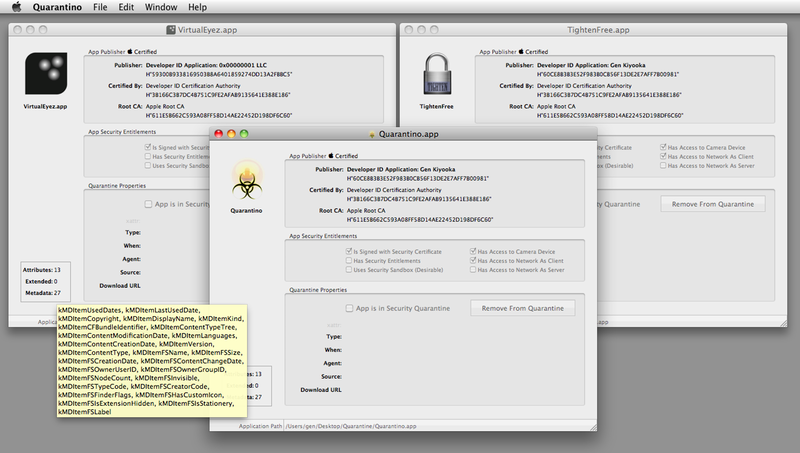This screenshot has width=800, height=453.
Task: Toggle Has Access to Camera Device in Quarantino window
Action: [x=473, y=251]
